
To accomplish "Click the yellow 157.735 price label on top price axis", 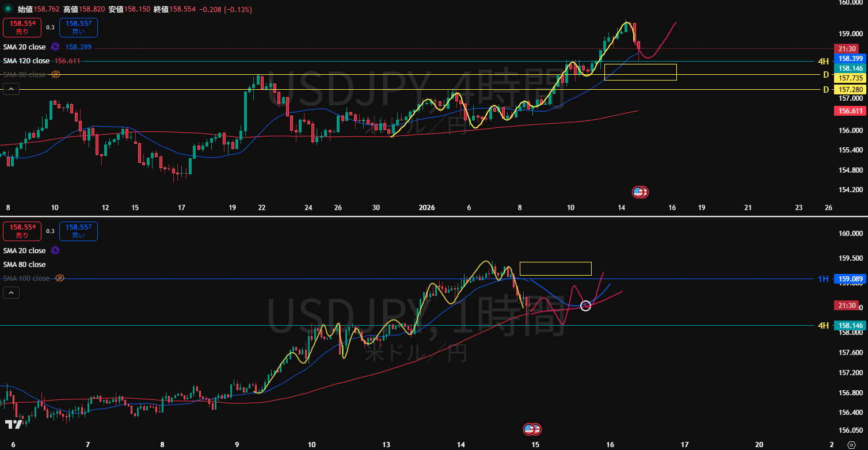I will click(x=850, y=78).
